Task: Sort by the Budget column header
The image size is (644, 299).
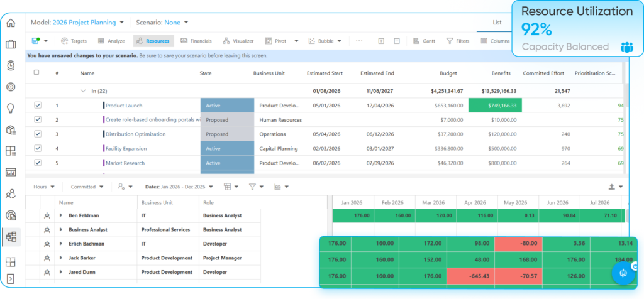Action: pyautogui.click(x=448, y=73)
